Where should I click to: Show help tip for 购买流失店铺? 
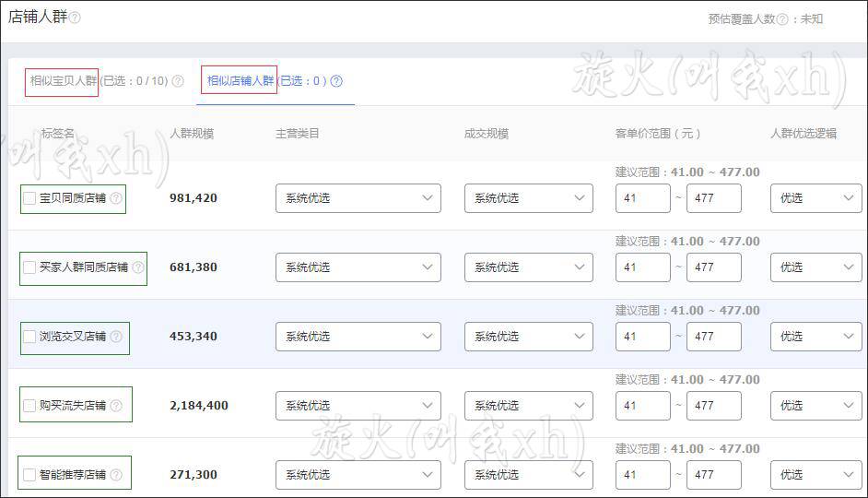click(x=116, y=406)
